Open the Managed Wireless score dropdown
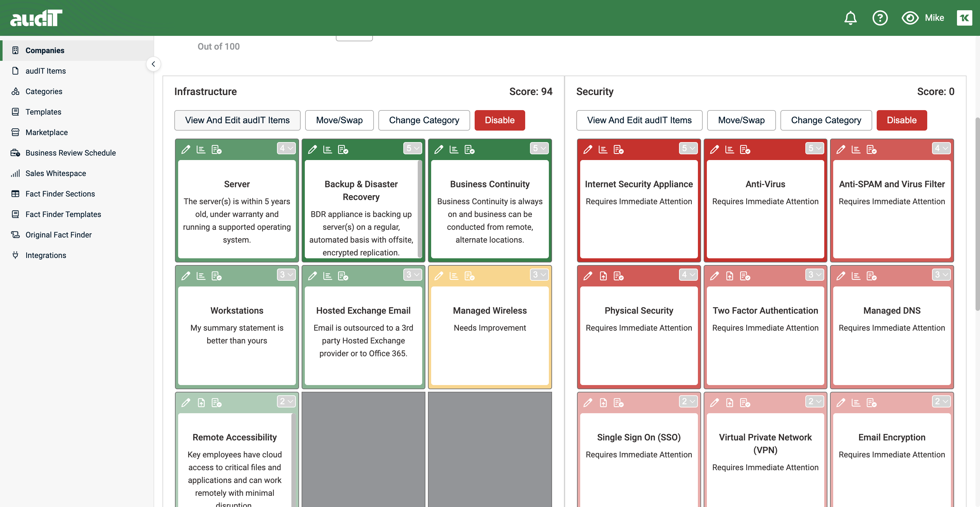The image size is (980, 507). pos(539,274)
